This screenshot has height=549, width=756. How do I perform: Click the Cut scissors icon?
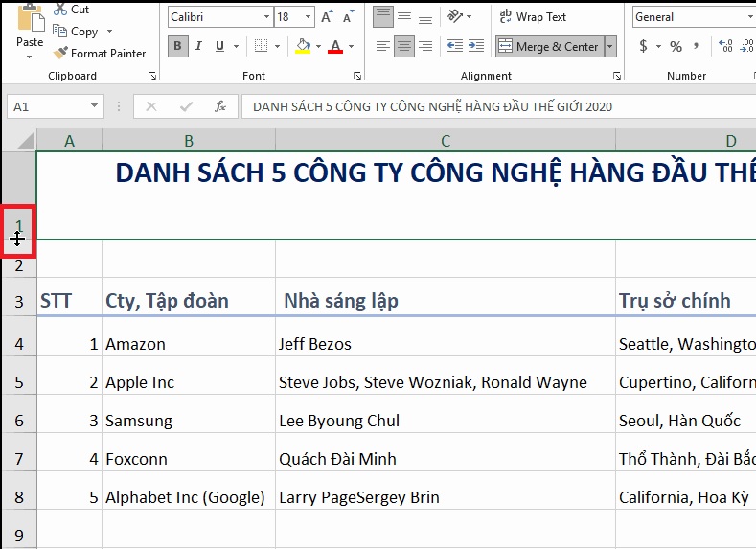pos(60,10)
